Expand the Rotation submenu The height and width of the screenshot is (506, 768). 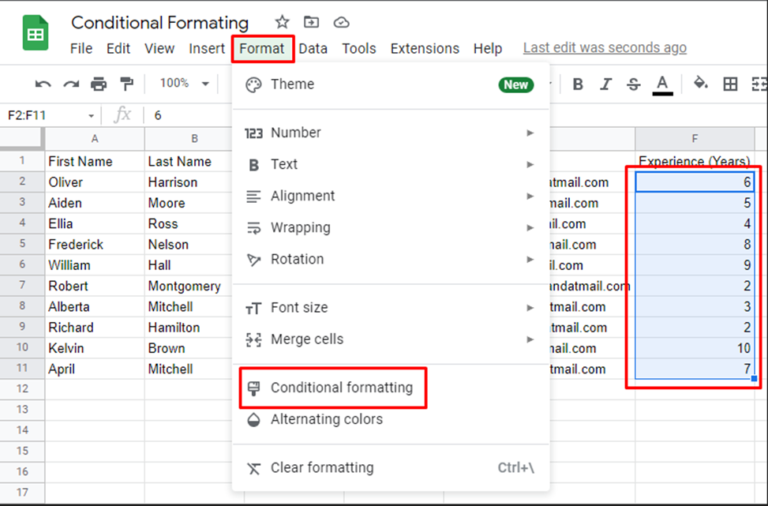tap(391, 259)
